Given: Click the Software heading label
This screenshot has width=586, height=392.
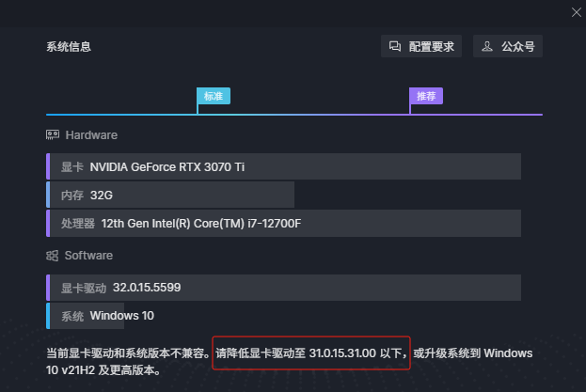Looking at the screenshot, I should (x=88, y=256).
